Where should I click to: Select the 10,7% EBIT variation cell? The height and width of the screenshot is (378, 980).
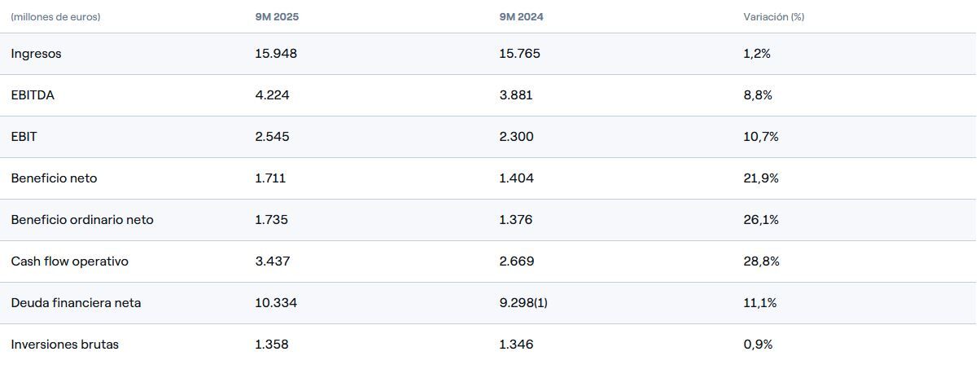(761, 137)
